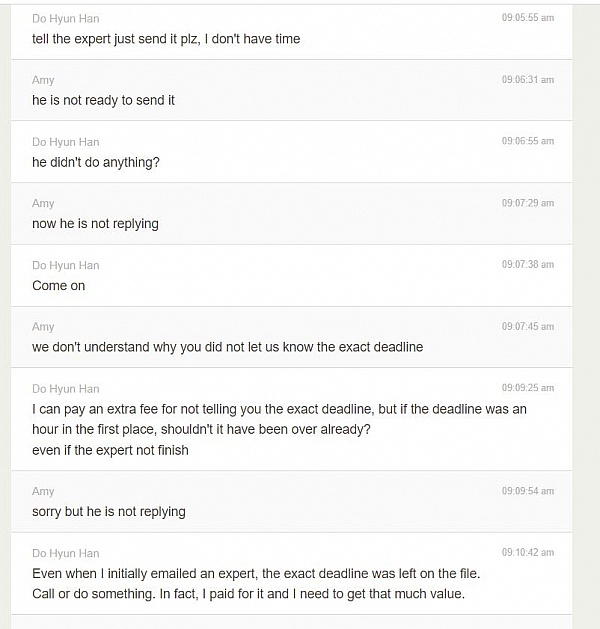Image resolution: width=600 pixels, height=629 pixels.
Task: Click the 09:06:31 am timestamp
Action: [x=527, y=80]
